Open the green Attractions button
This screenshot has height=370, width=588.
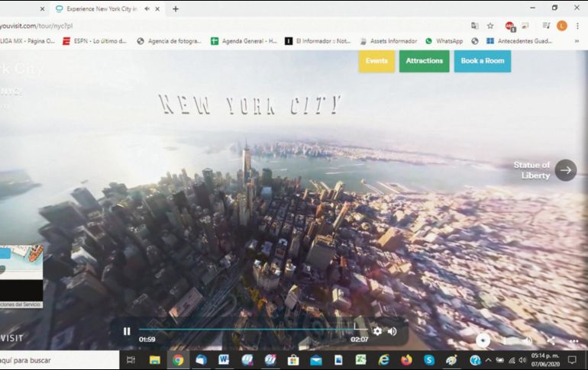pos(424,61)
